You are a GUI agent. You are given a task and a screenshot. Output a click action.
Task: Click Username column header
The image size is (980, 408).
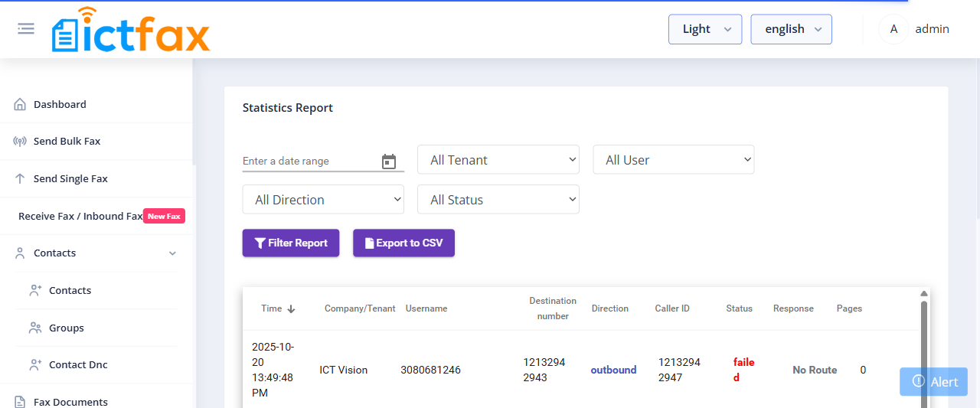(x=426, y=308)
